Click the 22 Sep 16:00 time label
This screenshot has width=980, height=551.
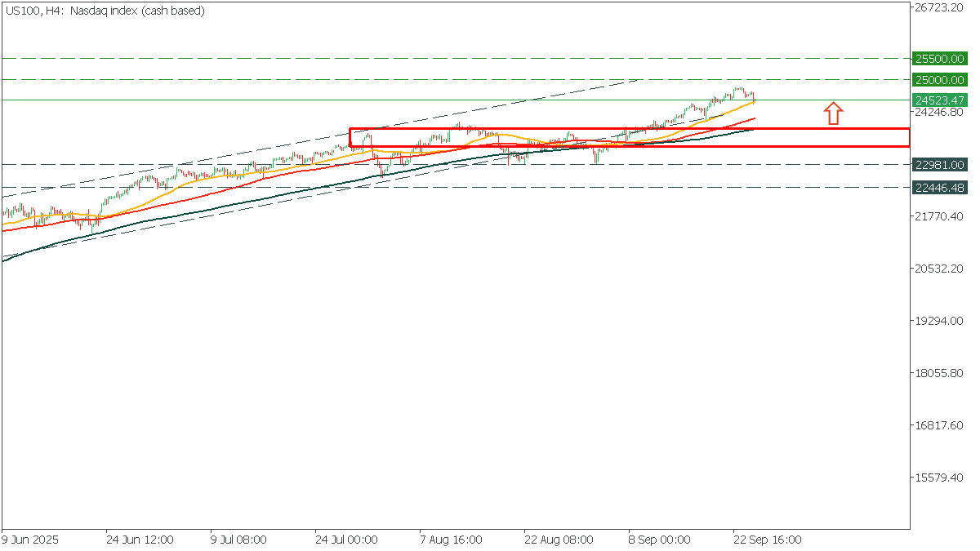[x=767, y=540]
